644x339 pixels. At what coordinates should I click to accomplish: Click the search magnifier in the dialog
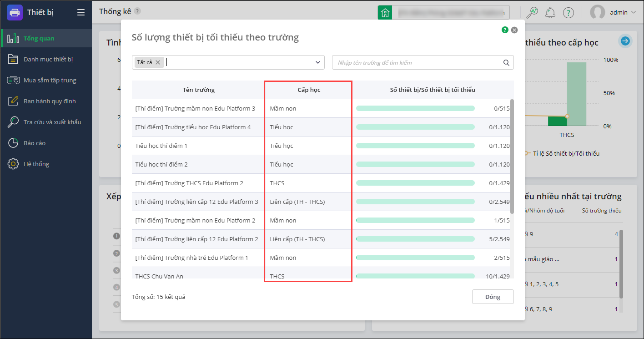[x=506, y=63]
